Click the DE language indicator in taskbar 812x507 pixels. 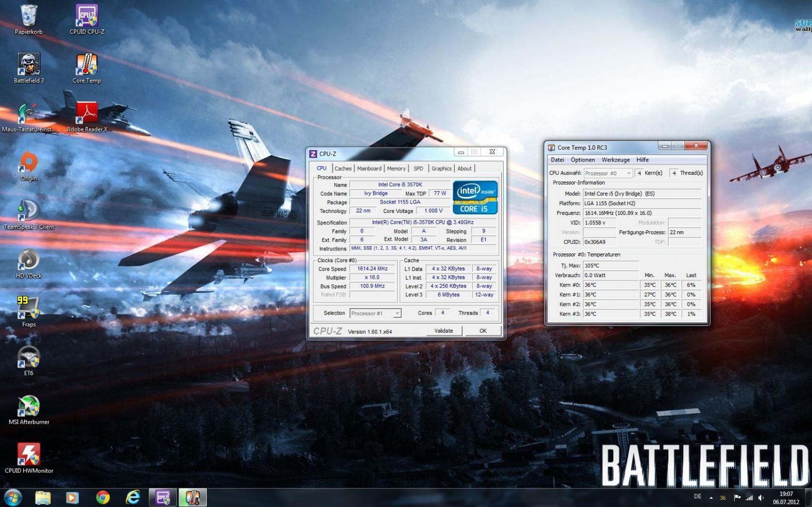coord(697,497)
